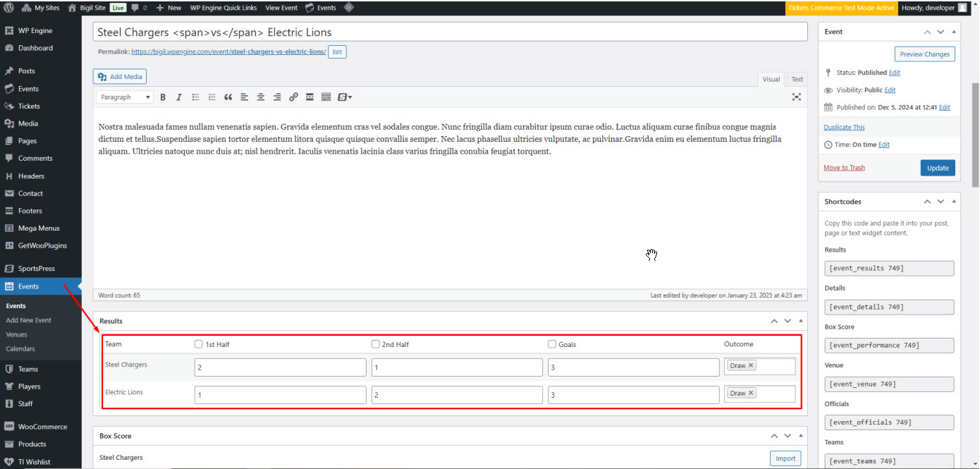Open Venues submenu item

tap(17, 334)
